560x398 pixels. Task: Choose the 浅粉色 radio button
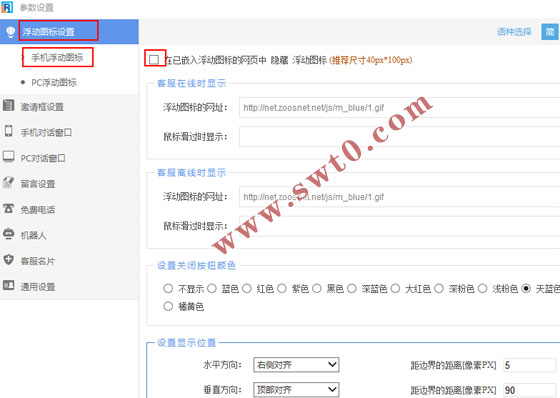pyautogui.click(x=482, y=288)
